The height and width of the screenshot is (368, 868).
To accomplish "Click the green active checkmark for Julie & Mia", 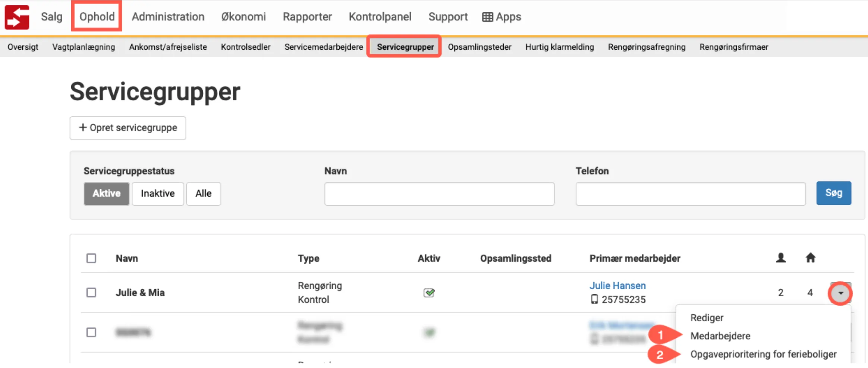I will tap(429, 293).
